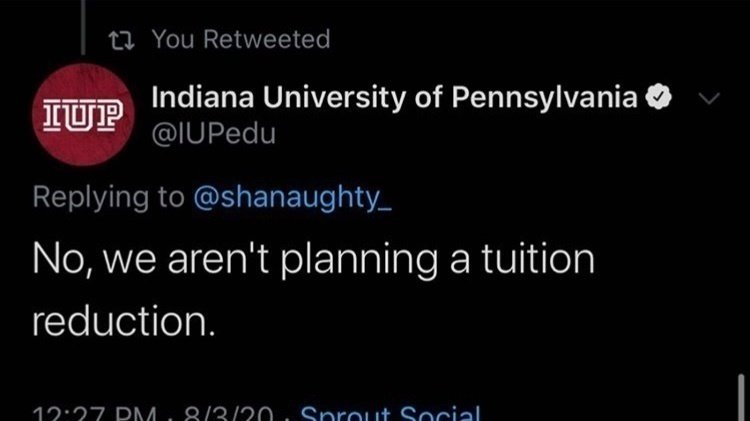
Task: Select the Indiana University of Pennsylvania display name
Action: coord(395,97)
